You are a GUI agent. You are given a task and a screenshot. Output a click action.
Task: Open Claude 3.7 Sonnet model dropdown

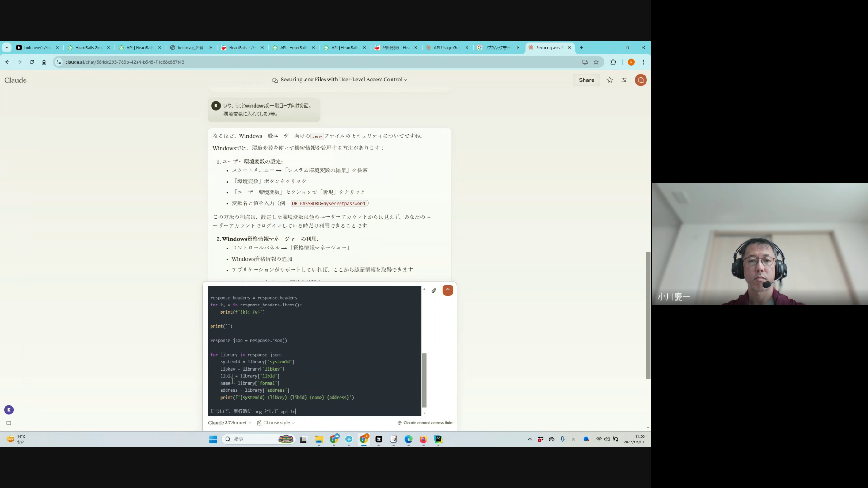(x=229, y=423)
